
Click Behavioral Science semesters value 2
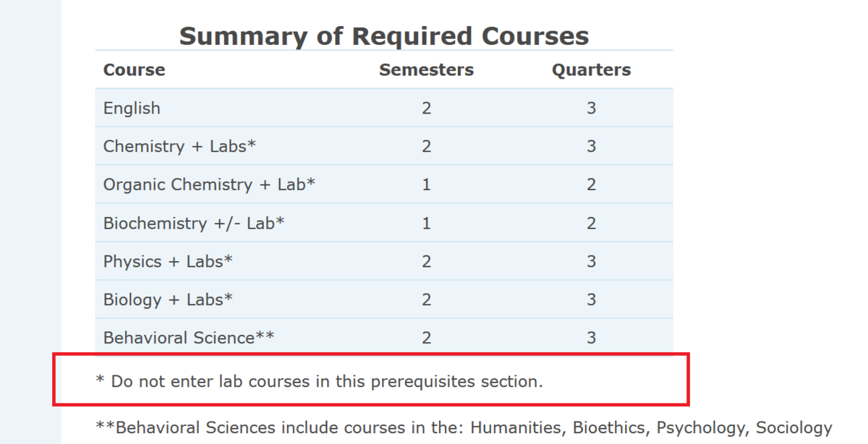pos(426,338)
